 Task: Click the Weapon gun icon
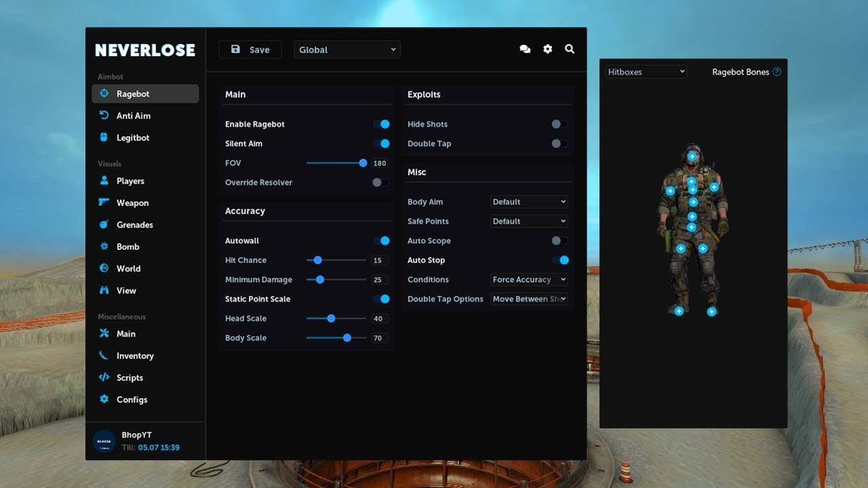coord(104,202)
